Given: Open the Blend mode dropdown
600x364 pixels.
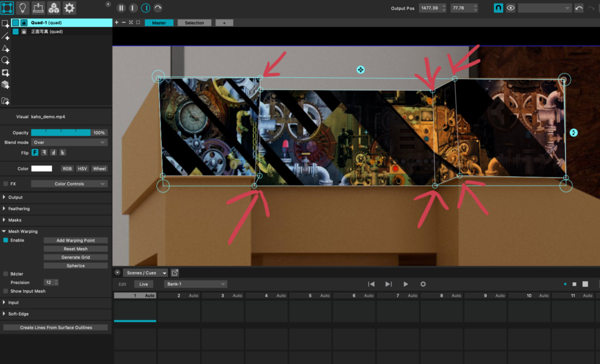Looking at the screenshot, I should click(69, 142).
